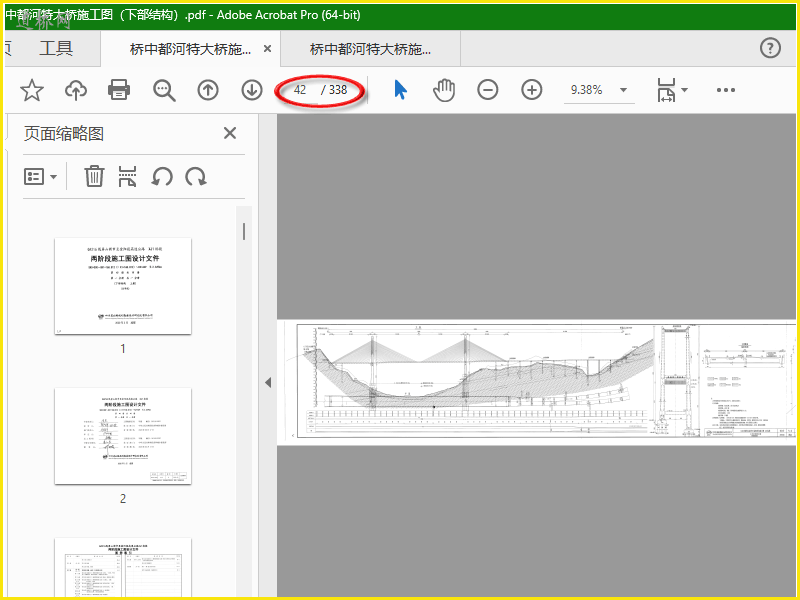Screen dimensions: 800x600
Task: Click the zoom percentage field 9.38%
Action: 587,90
